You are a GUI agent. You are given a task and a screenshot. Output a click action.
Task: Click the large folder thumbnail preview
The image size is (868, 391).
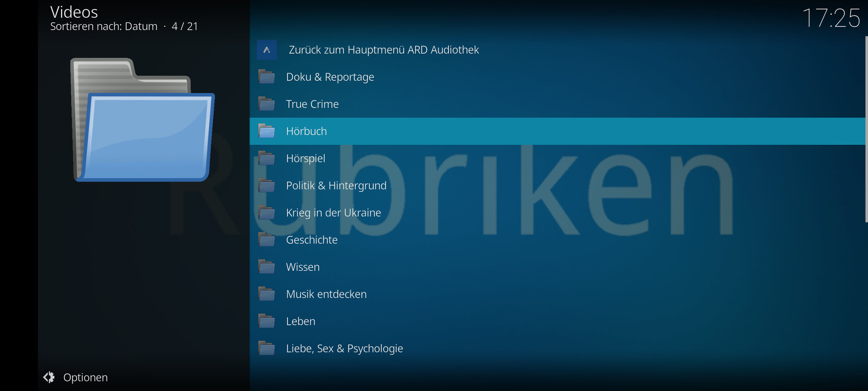point(142,120)
